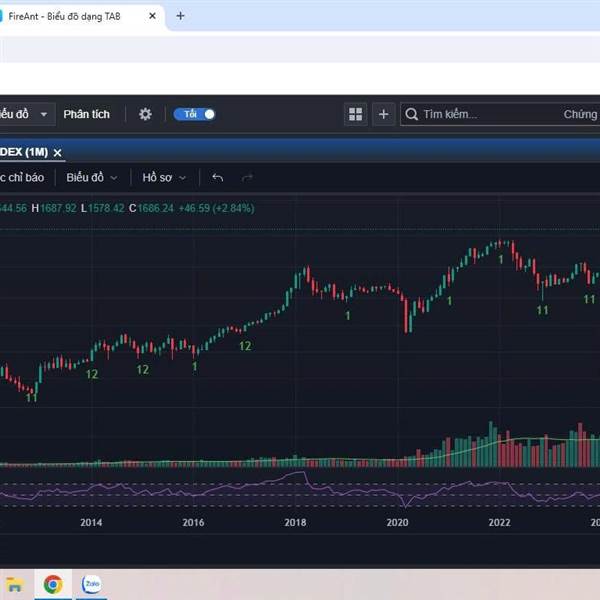The height and width of the screenshot is (600, 600).
Task: Click the 'Các chỉ báo' indicators button
Action: (x=20, y=177)
